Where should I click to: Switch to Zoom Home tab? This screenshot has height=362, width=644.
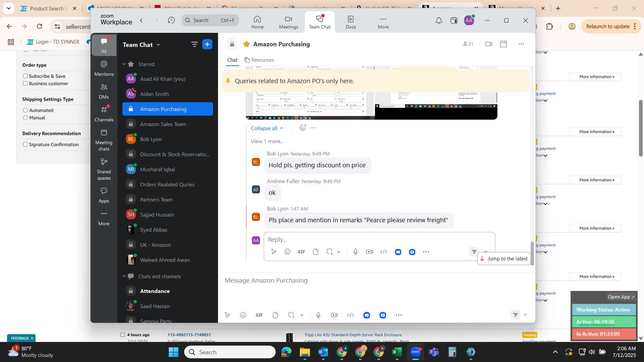[x=257, y=22]
